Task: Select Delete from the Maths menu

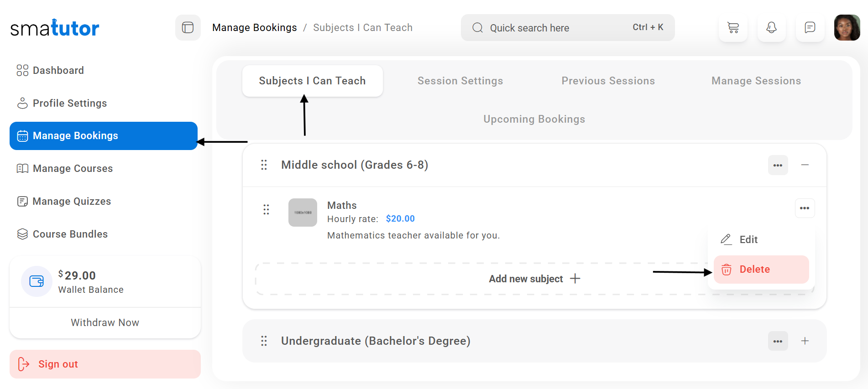Action: coord(761,270)
